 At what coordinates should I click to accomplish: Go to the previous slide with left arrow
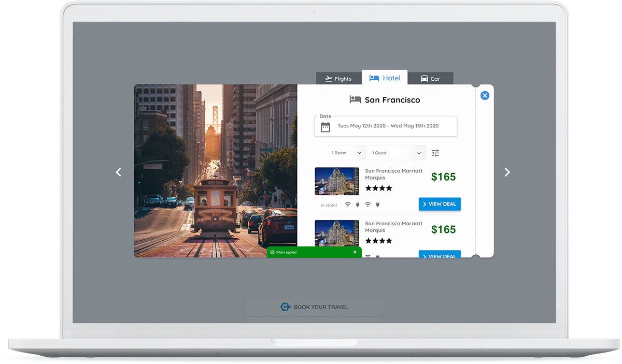click(118, 172)
